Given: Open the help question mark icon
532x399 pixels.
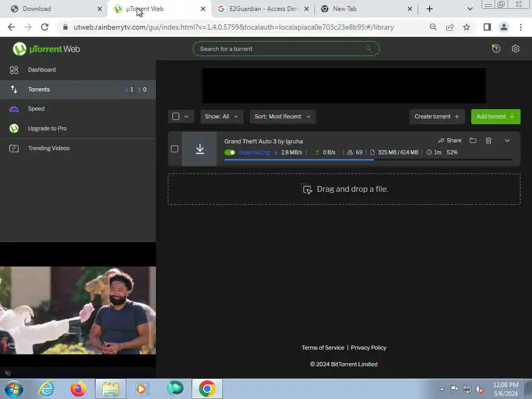Looking at the screenshot, I should pyautogui.click(x=496, y=48).
